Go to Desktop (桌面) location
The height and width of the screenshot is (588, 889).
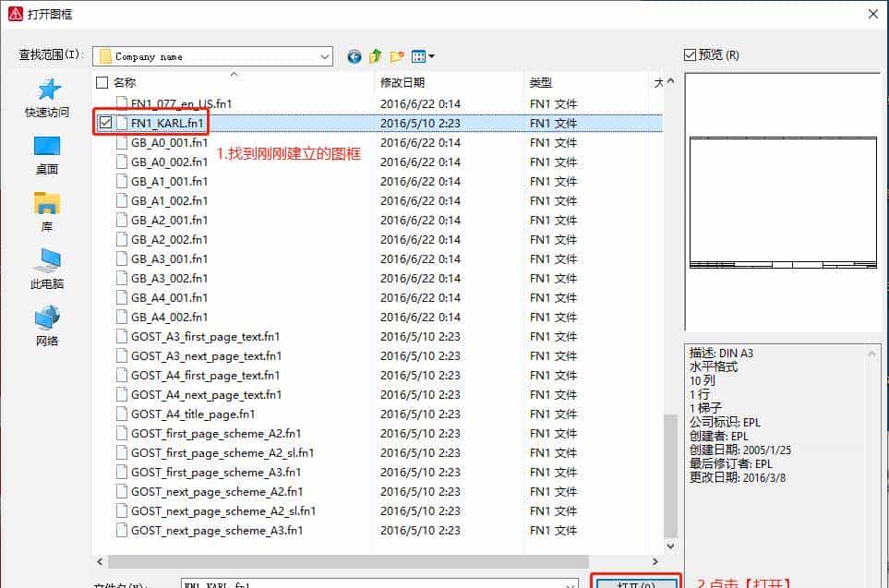pyautogui.click(x=47, y=155)
